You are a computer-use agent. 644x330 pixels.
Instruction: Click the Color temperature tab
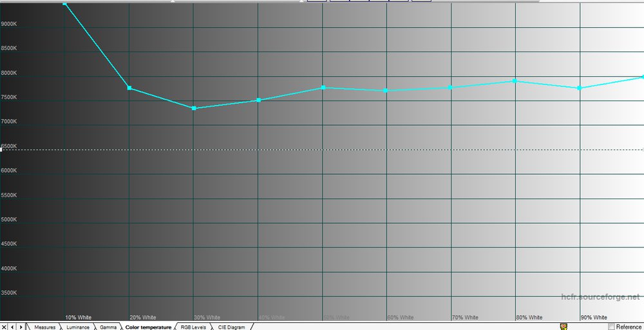148,327
